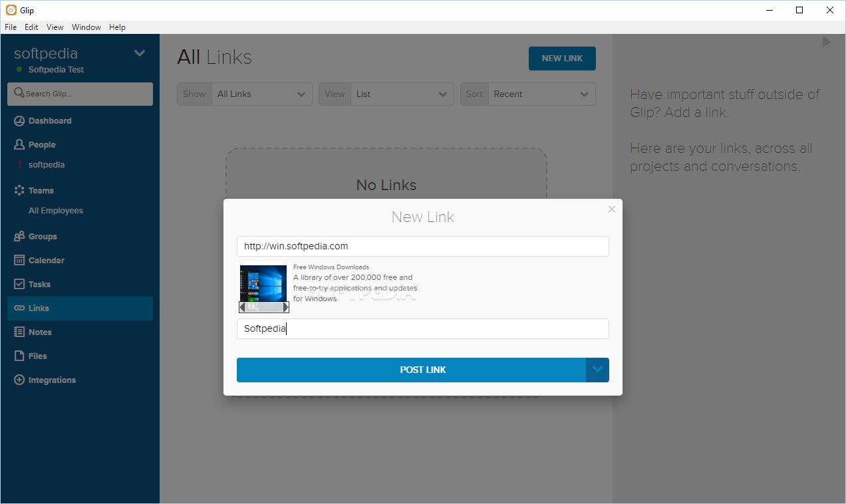The height and width of the screenshot is (504, 846).
Task: Collapse the right help panel arrow
Action: tap(826, 42)
